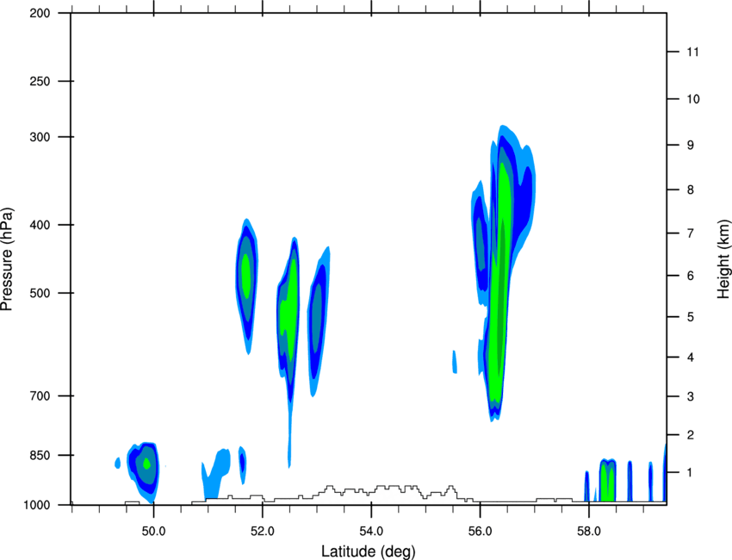Click the 700 pressure tick label
This screenshot has width=732, height=560.
[40, 396]
